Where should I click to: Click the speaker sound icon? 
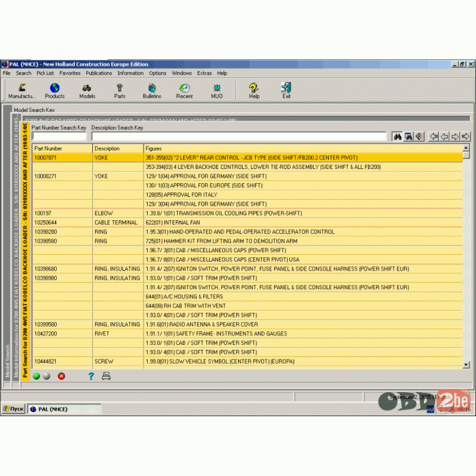(419, 137)
